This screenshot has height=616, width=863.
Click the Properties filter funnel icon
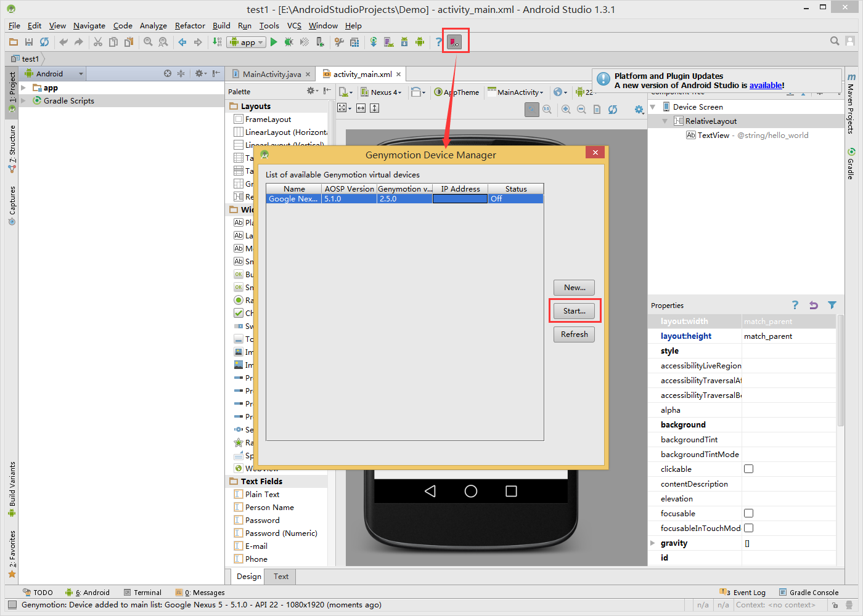point(832,305)
